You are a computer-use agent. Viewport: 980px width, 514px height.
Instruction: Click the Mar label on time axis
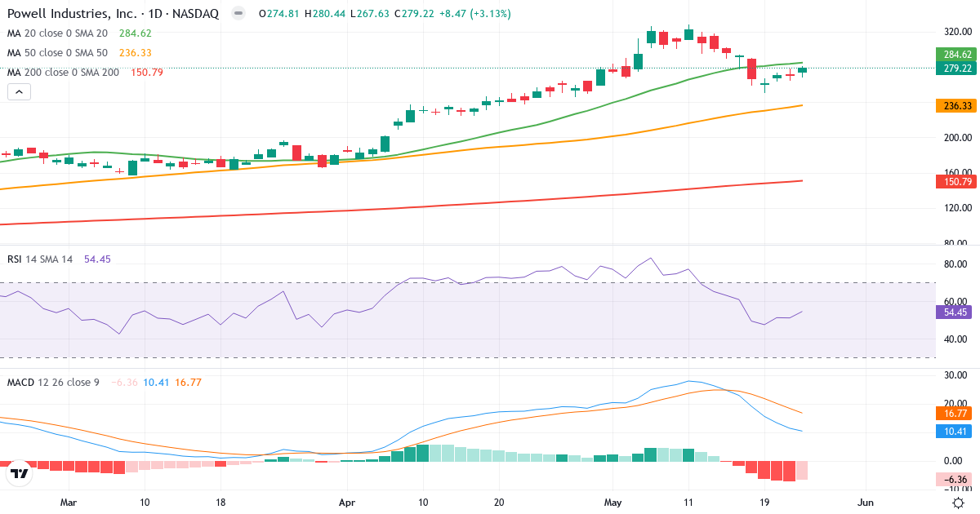69,502
